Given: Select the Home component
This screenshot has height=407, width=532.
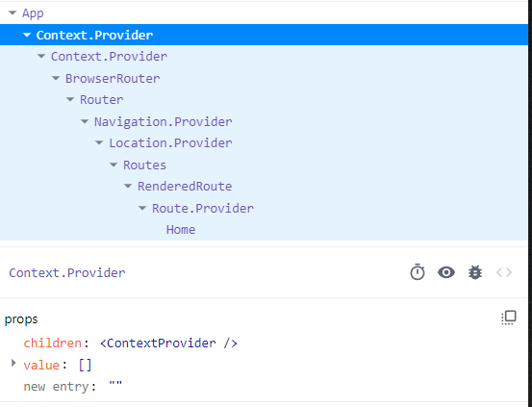Looking at the screenshot, I should [181, 230].
